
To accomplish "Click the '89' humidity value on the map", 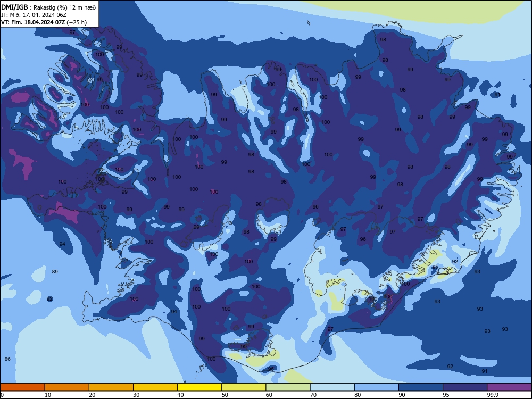I will click(x=55, y=272).
